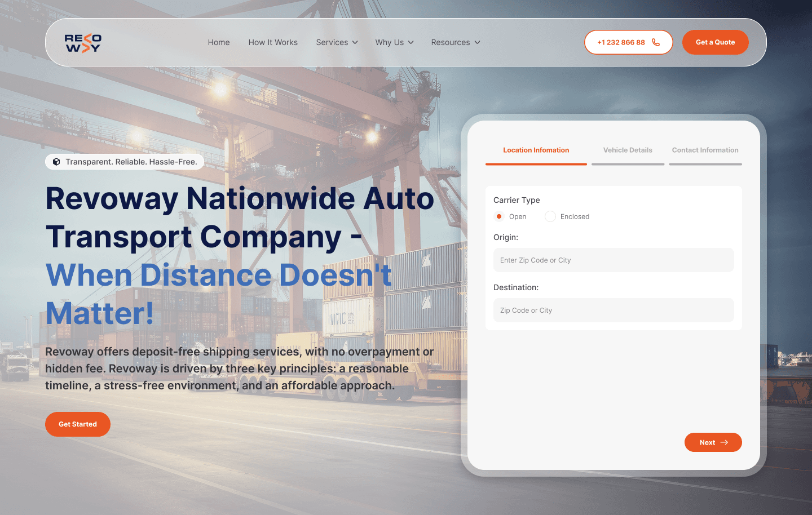Click the 'Destination:' label
812x515 pixels.
[x=516, y=287]
